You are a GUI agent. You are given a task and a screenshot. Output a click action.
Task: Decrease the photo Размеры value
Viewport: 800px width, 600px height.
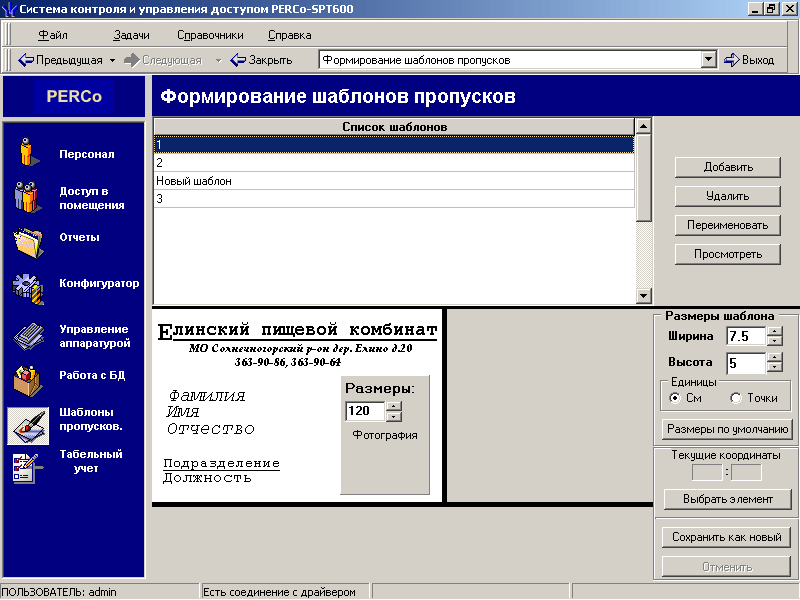(x=394, y=416)
